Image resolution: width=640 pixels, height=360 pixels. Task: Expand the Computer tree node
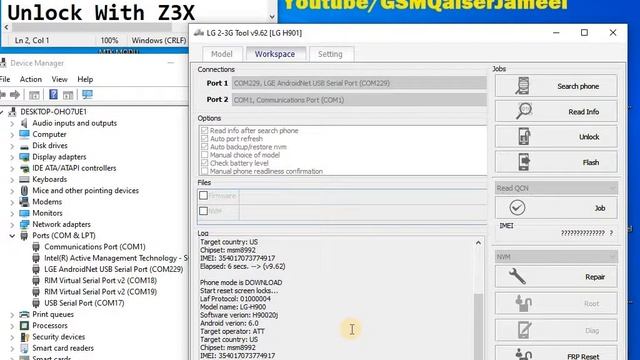(x=12, y=134)
